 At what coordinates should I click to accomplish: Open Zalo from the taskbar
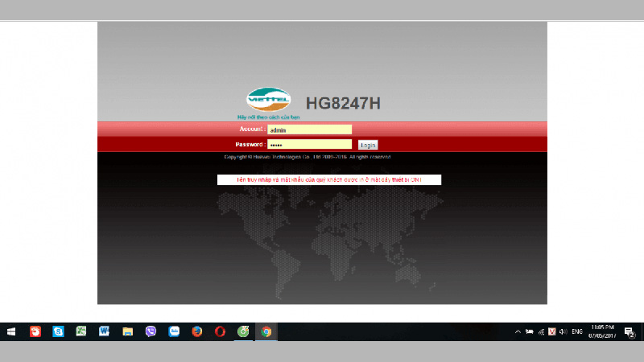click(174, 331)
